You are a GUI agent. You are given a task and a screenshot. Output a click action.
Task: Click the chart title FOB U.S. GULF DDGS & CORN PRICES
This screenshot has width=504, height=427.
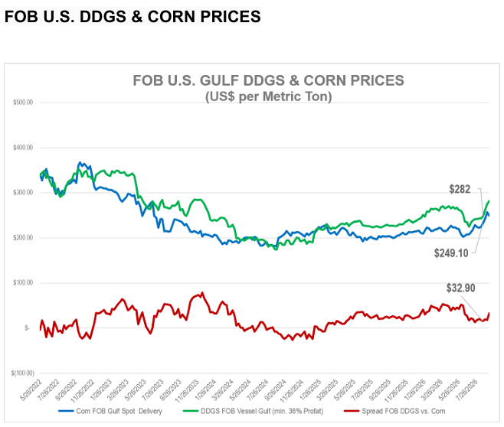click(x=268, y=80)
